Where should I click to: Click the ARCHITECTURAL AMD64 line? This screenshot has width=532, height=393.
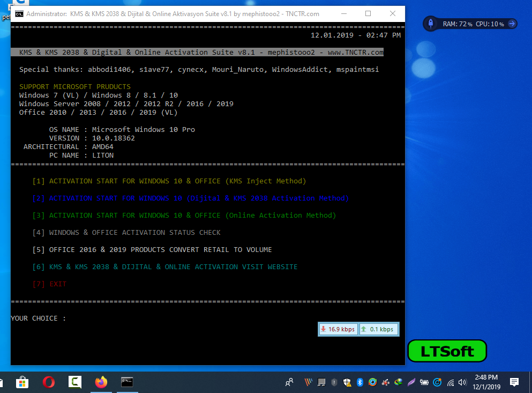(x=68, y=147)
